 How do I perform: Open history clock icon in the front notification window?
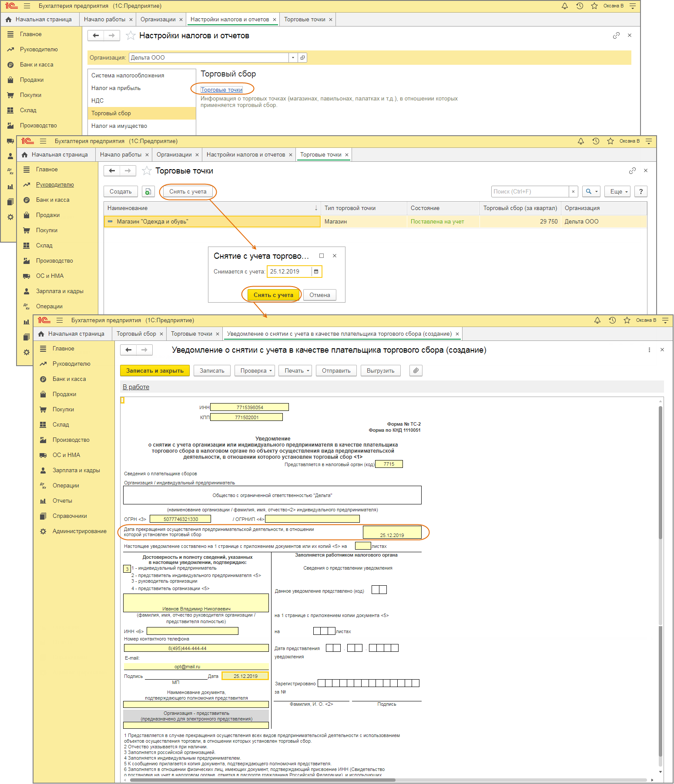coord(612,320)
